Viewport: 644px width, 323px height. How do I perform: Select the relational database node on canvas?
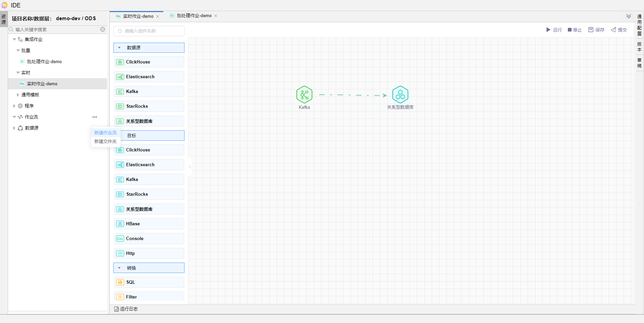point(400,95)
